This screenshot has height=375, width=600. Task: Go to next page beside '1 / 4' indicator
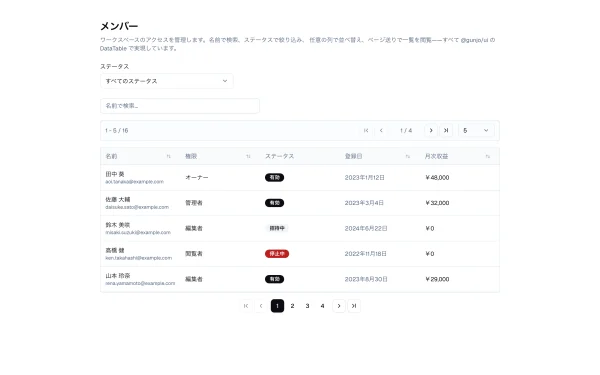(x=431, y=130)
